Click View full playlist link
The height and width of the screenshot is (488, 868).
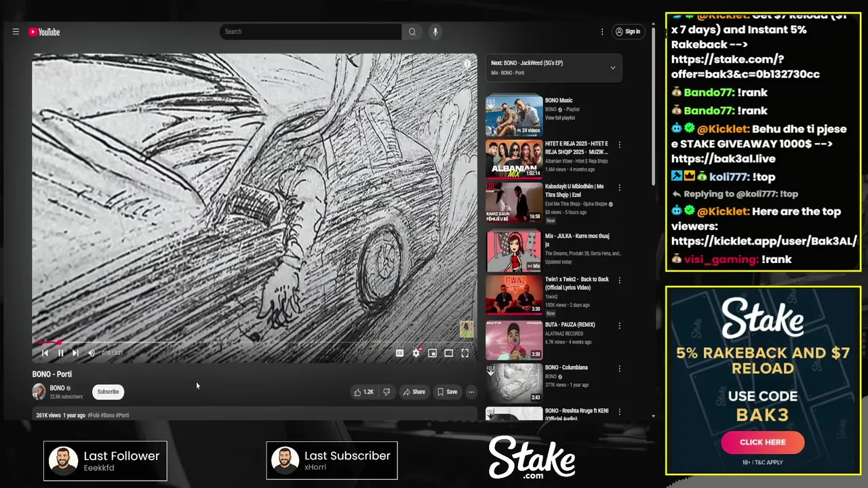click(560, 118)
